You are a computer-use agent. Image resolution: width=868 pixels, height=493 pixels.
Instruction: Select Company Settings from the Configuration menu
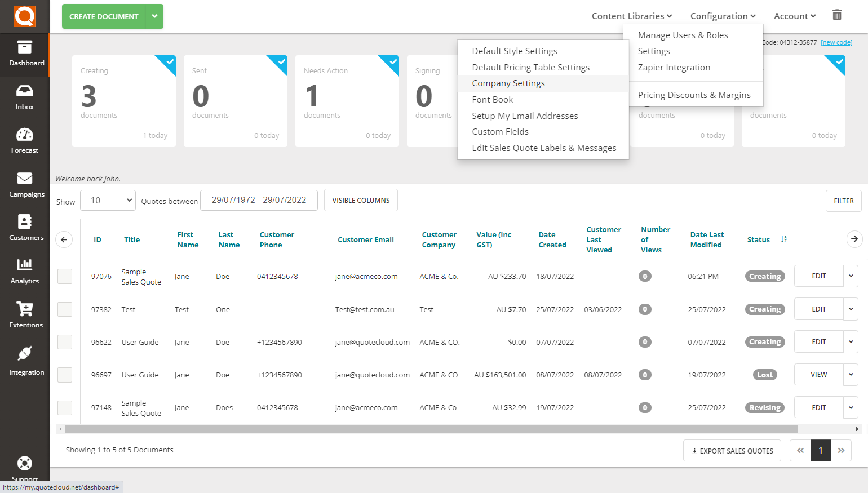coord(508,83)
